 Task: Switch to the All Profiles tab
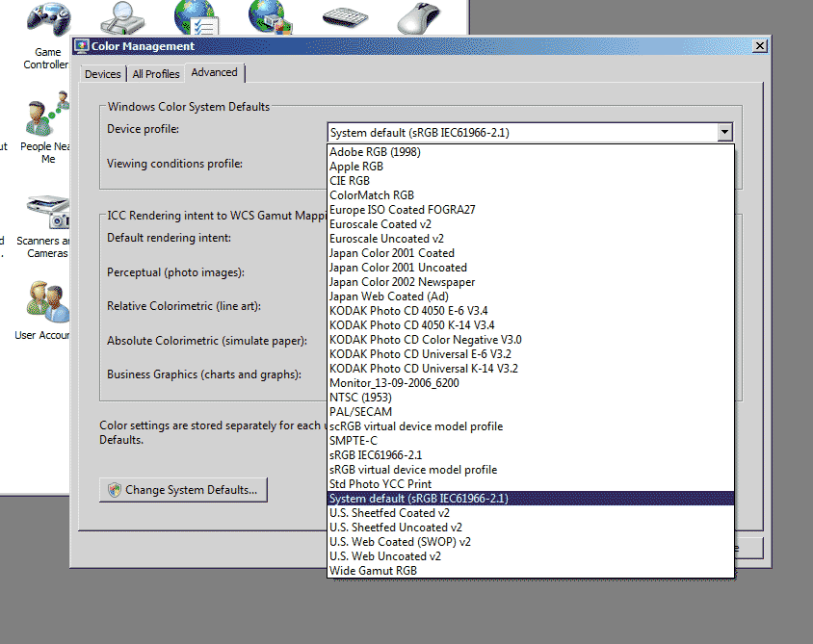[155, 74]
